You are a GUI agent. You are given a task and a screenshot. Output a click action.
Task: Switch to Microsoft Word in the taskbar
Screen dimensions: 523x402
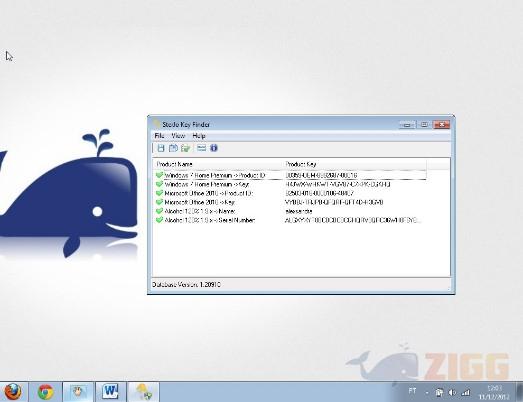pyautogui.click(x=110, y=392)
